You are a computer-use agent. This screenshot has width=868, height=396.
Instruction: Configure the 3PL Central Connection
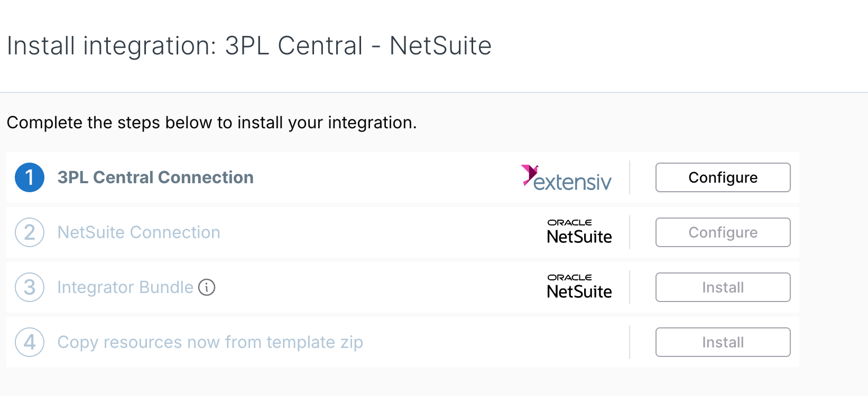point(723,177)
